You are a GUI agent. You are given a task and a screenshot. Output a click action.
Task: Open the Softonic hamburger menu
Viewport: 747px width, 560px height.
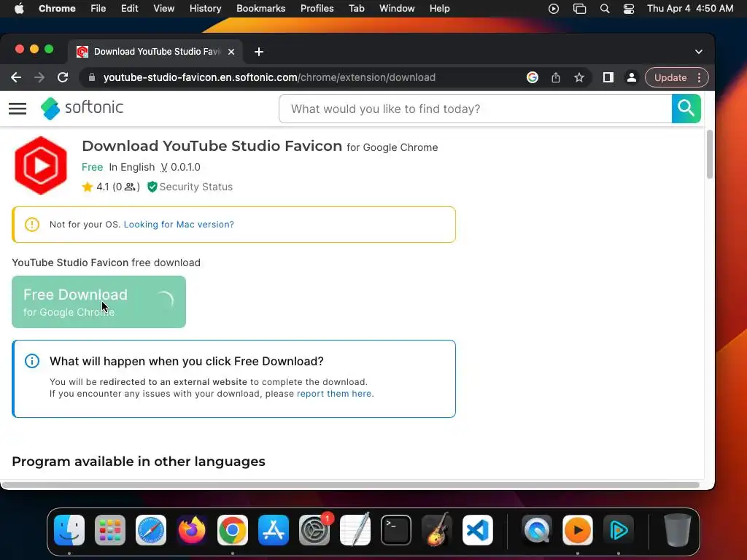pyautogui.click(x=18, y=109)
